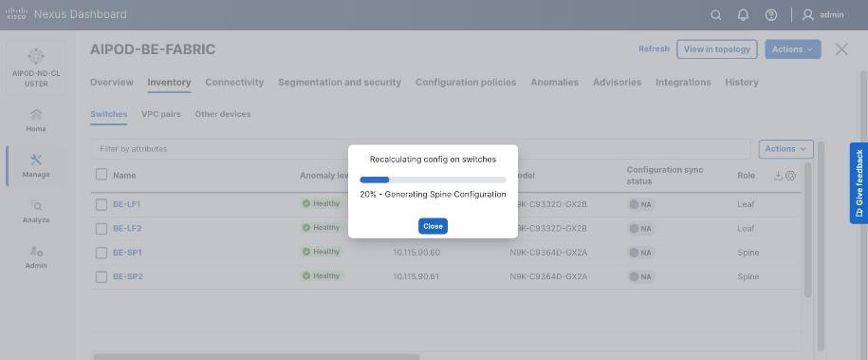Open the History tab

742,82
